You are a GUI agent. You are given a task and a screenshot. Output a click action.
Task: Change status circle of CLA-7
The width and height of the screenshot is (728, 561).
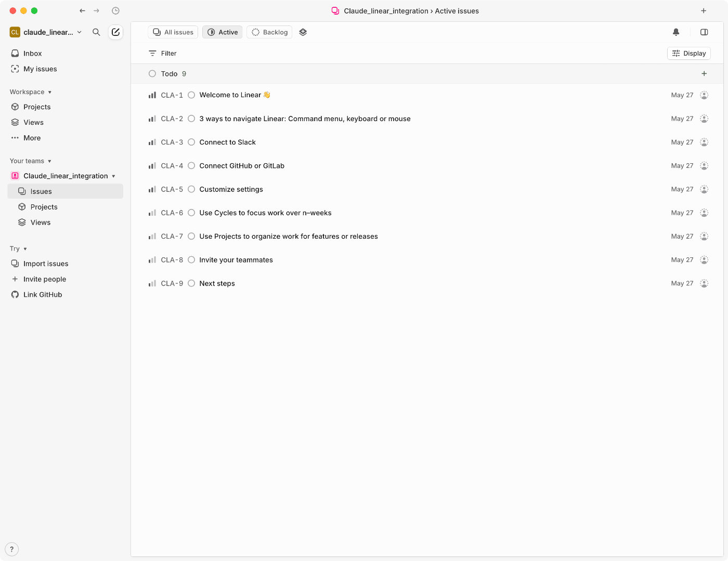pyautogui.click(x=191, y=237)
